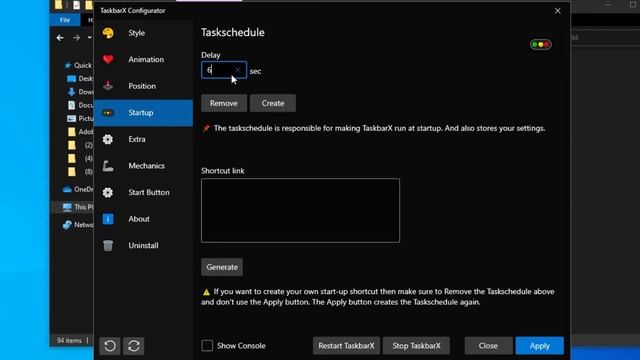Click the Delay seconds input field

[x=224, y=70]
